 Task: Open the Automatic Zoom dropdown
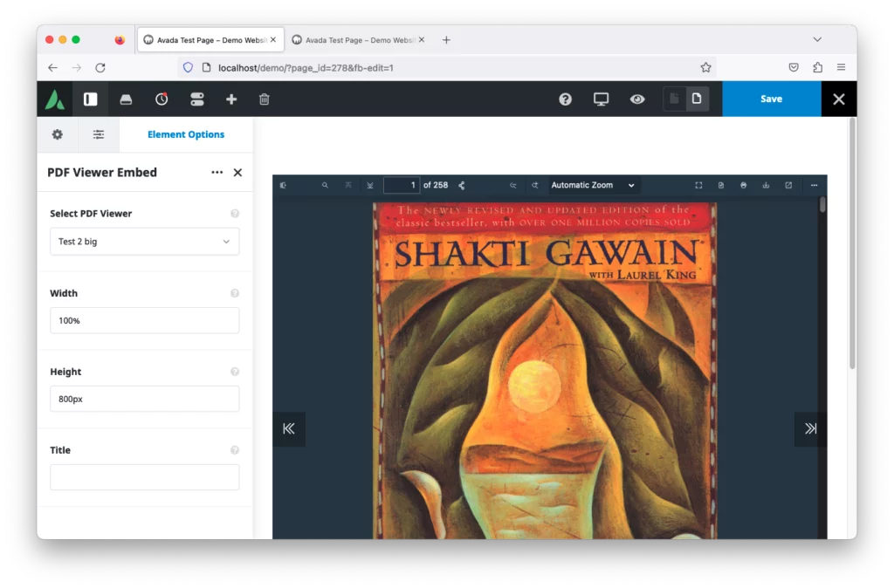[x=593, y=185]
